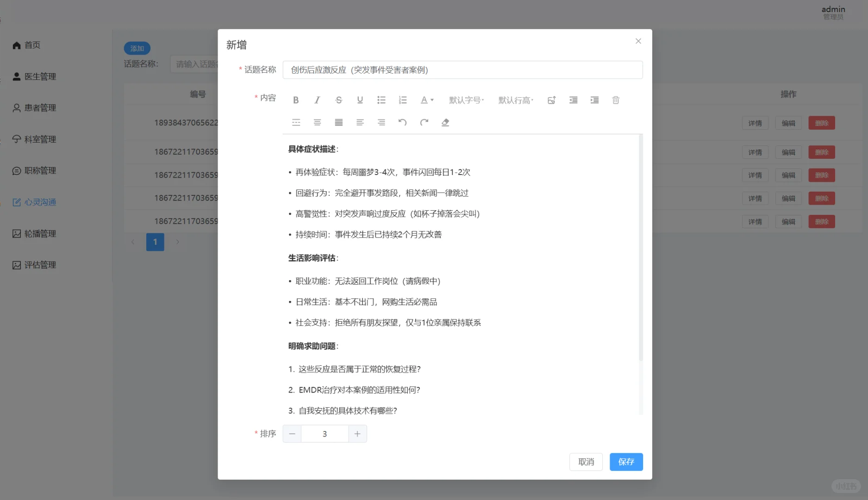Click the bulleted list icon

pyautogui.click(x=381, y=100)
